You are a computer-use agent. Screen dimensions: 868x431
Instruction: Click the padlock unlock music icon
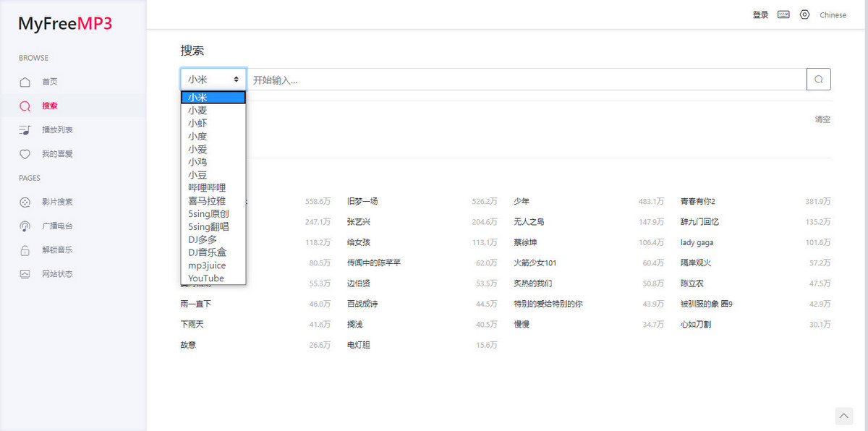25,250
